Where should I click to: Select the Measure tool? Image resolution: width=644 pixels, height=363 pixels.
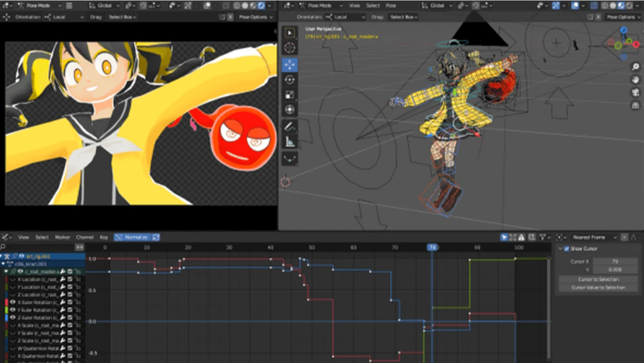click(290, 141)
